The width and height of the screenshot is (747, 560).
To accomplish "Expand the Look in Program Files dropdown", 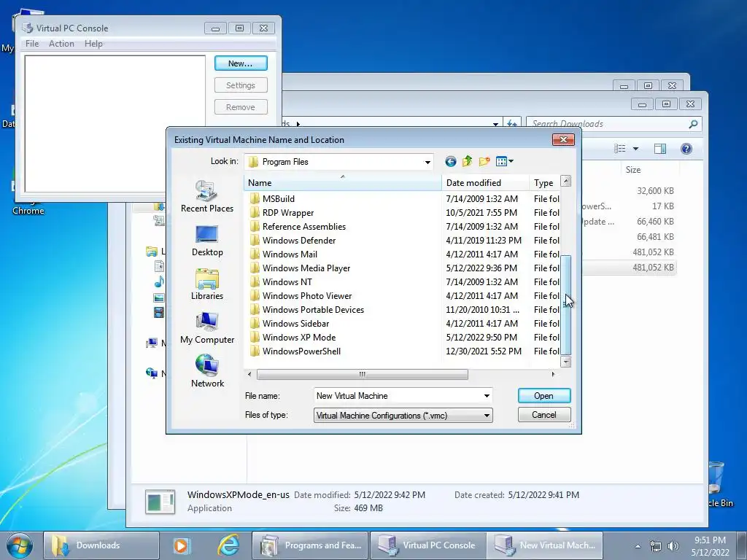I will tap(427, 162).
